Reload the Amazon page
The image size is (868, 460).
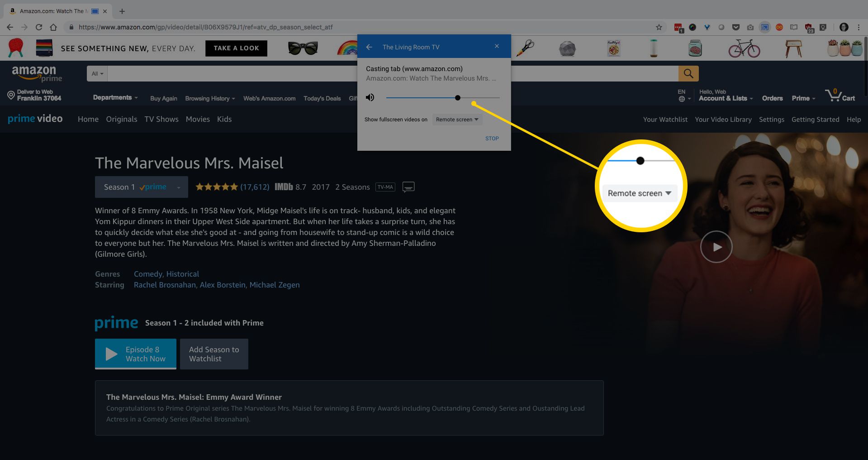click(39, 27)
